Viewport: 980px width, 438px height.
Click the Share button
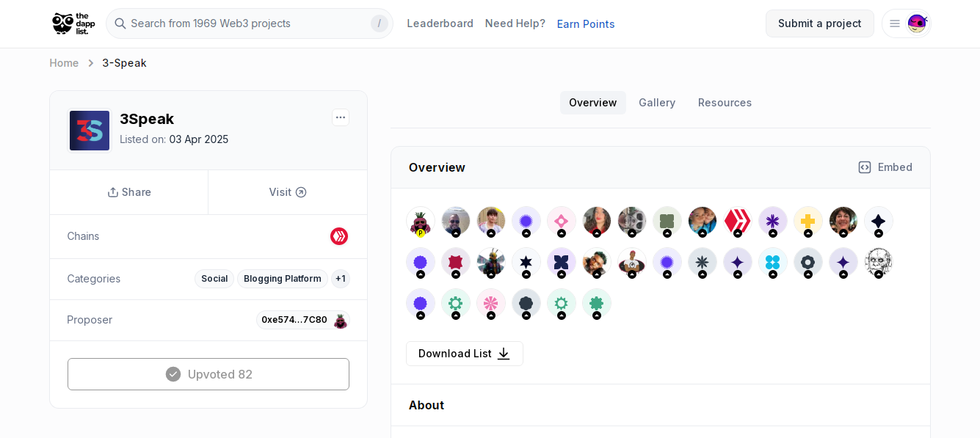(x=129, y=192)
